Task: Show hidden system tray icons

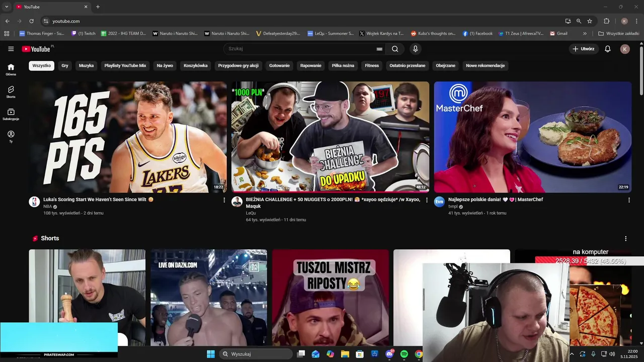Action: point(572,354)
